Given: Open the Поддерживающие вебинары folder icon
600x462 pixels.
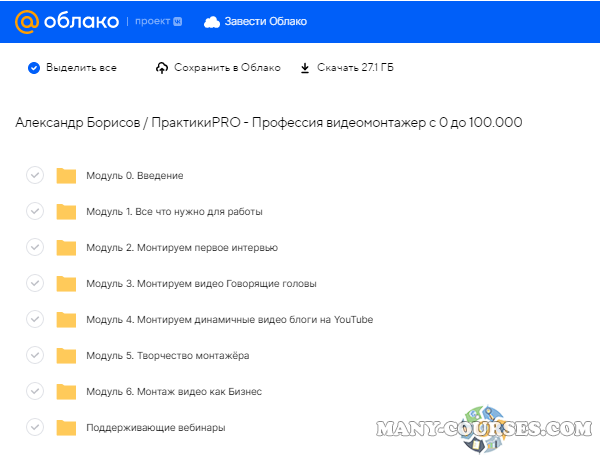Looking at the screenshot, I should 66,428.
